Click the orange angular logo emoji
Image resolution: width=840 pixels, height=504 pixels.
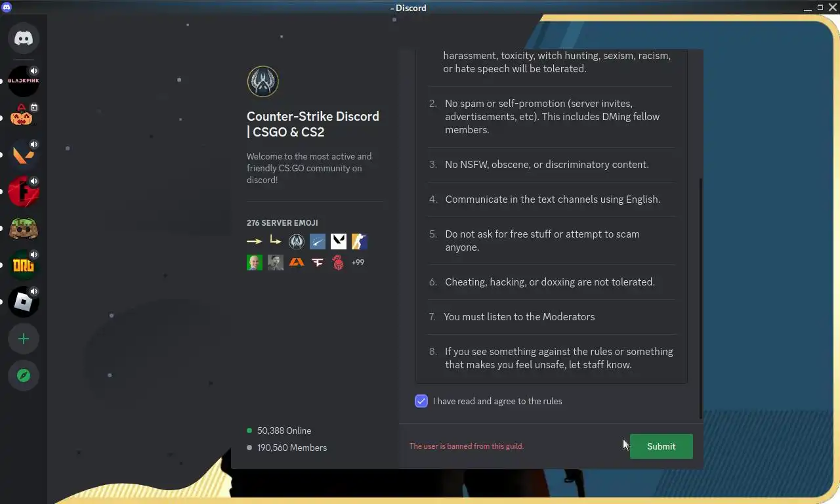[x=297, y=262]
